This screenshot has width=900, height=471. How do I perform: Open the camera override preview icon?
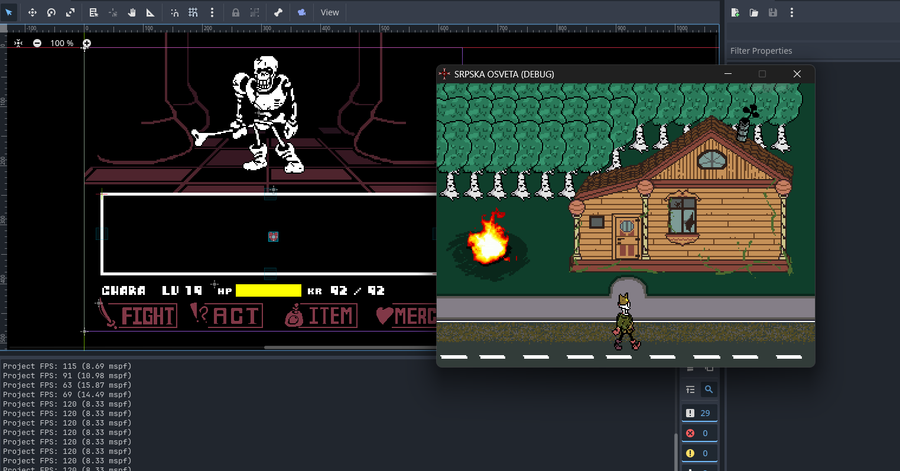coord(301,12)
